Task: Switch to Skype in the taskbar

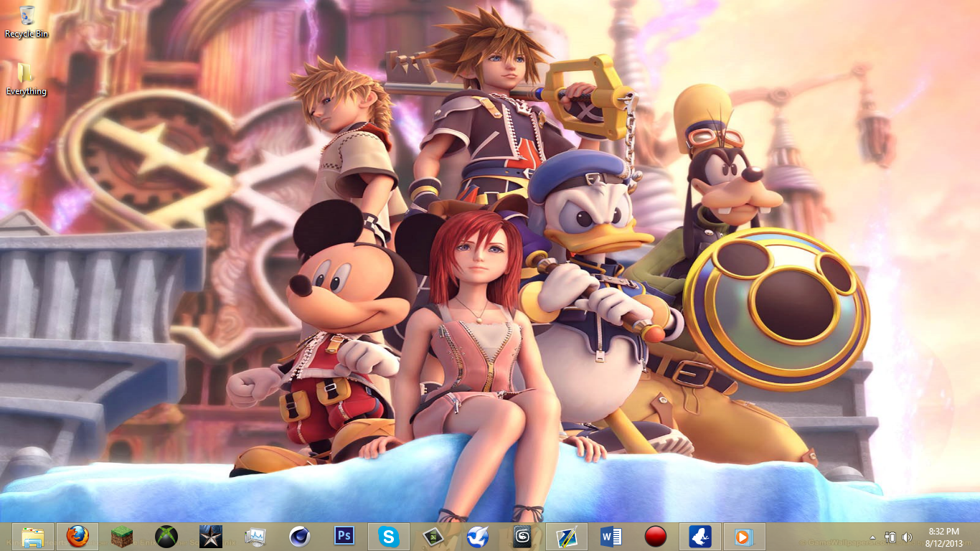Action: (x=389, y=537)
